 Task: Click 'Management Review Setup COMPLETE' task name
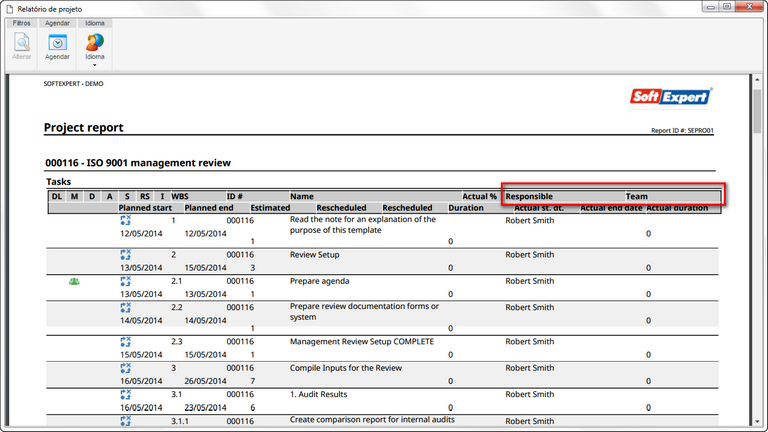pos(362,342)
